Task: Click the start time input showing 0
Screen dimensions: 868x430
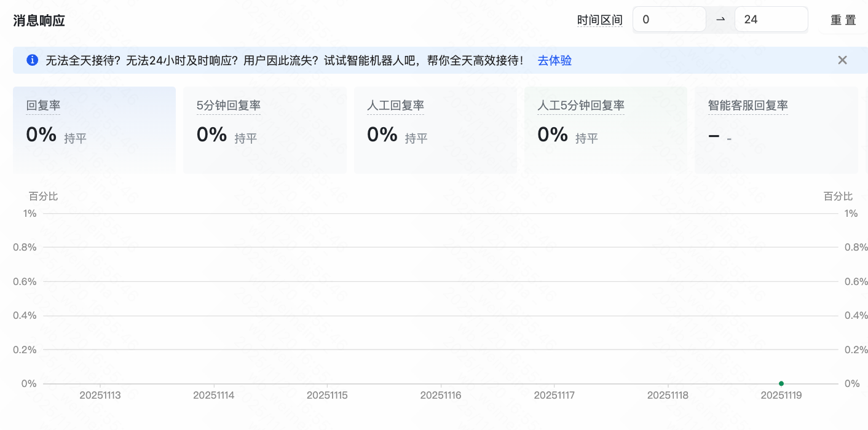Action: click(x=669, y=19)
